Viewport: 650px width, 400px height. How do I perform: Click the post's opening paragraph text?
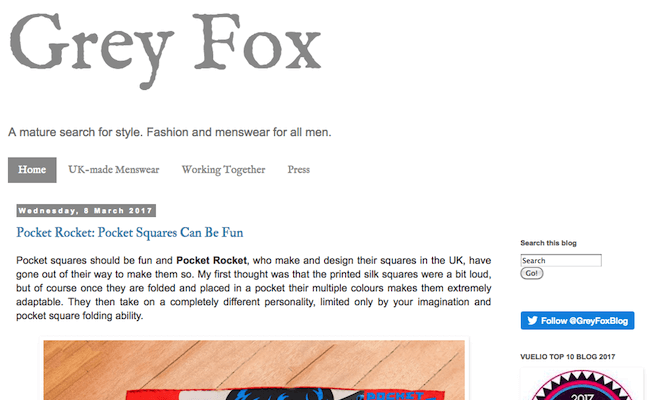pos(255,288)
